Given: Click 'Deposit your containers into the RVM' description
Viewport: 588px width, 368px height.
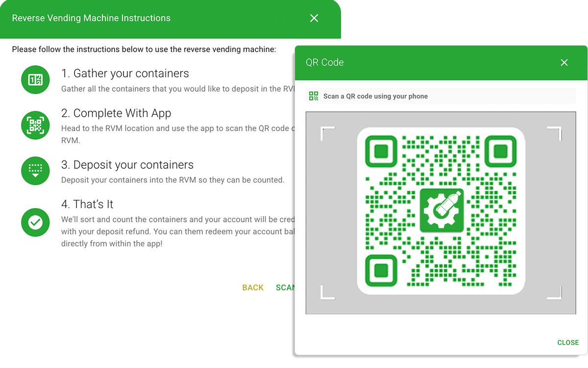Looking at the screenshot, I should coord(173,180).
